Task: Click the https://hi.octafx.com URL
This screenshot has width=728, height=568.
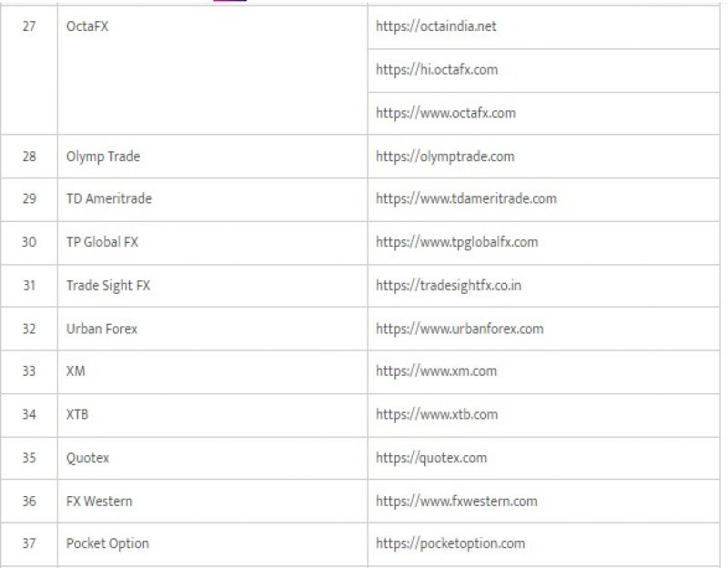Action: [x=437, y=69]
